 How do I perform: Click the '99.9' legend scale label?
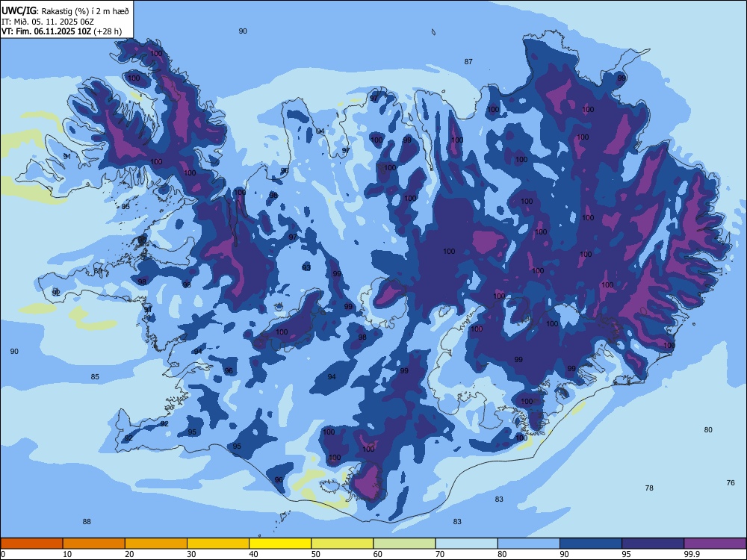pos(692,554)
